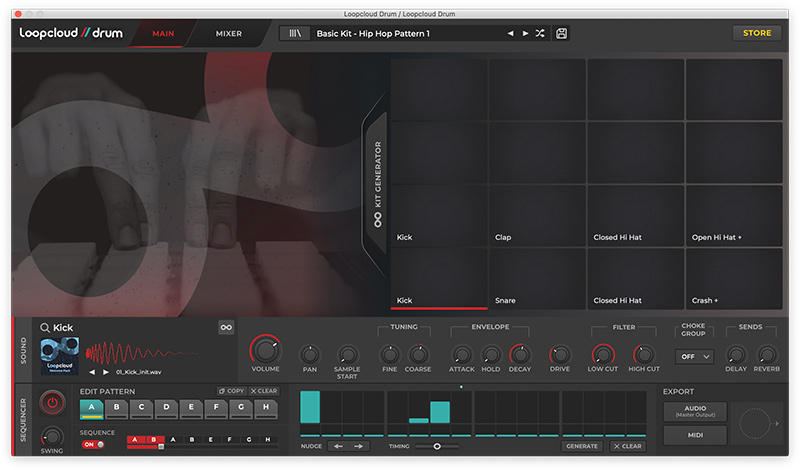
Task: Click the Generate pattern button
Action: click(582, 447)
